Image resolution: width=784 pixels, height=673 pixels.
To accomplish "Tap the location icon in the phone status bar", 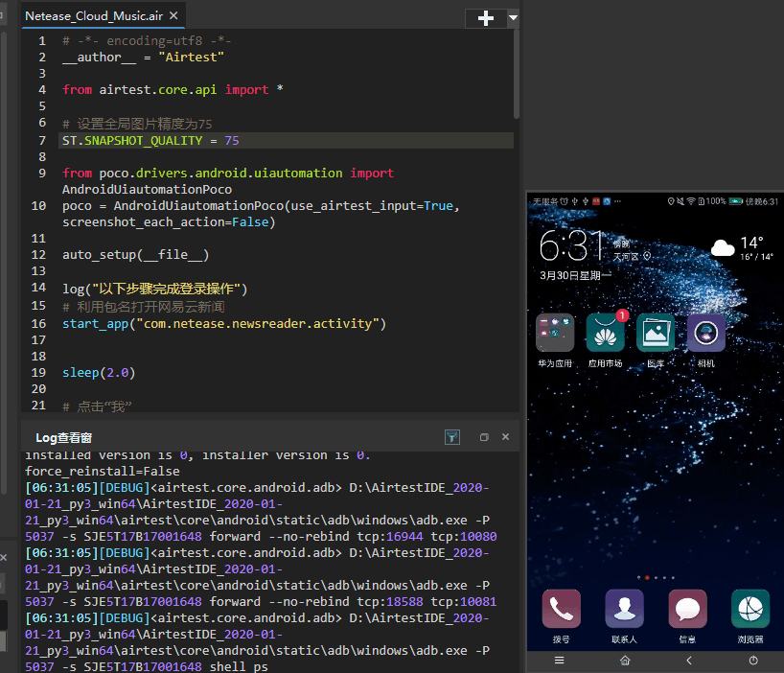I will tap(671, 201).
